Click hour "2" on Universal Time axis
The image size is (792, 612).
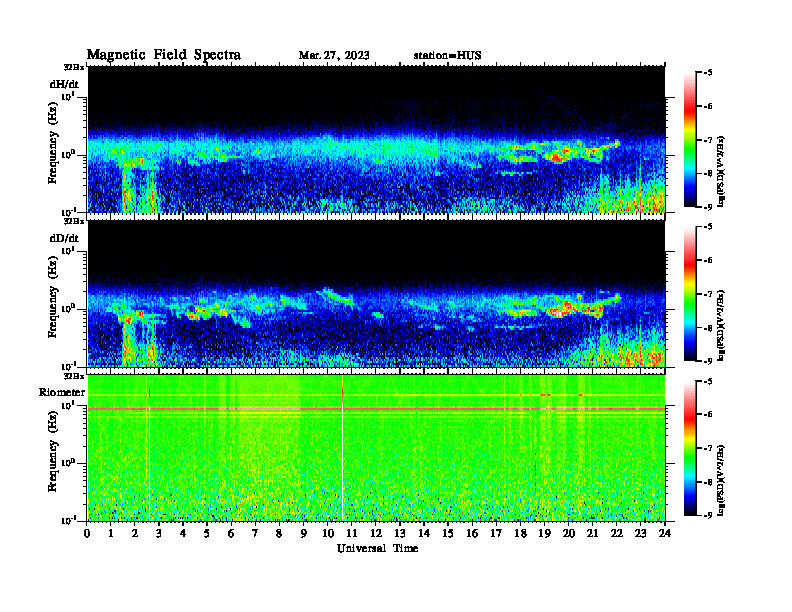(134, 533)
